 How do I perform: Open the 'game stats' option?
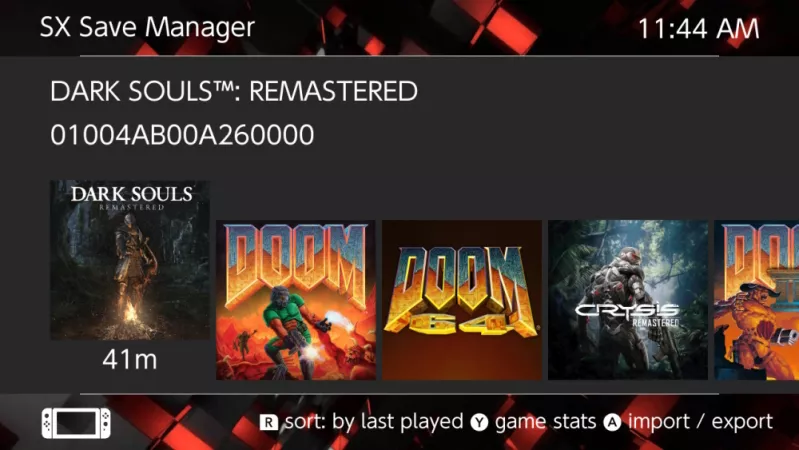pyautogui.click(x=545, y=422)
